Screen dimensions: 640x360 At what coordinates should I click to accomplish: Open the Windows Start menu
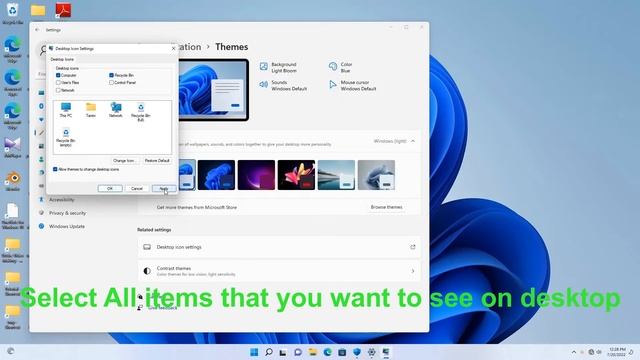coord(254,352)
